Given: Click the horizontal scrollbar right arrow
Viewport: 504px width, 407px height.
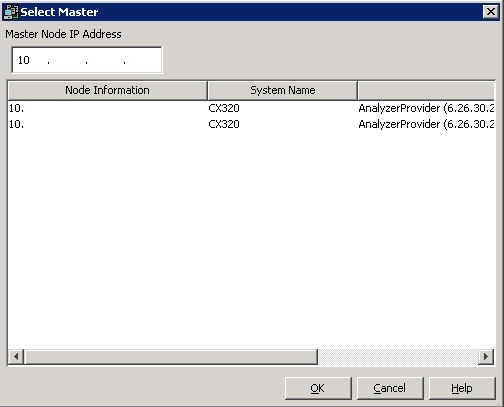Looking at the screenshot, I should (486, 357).
